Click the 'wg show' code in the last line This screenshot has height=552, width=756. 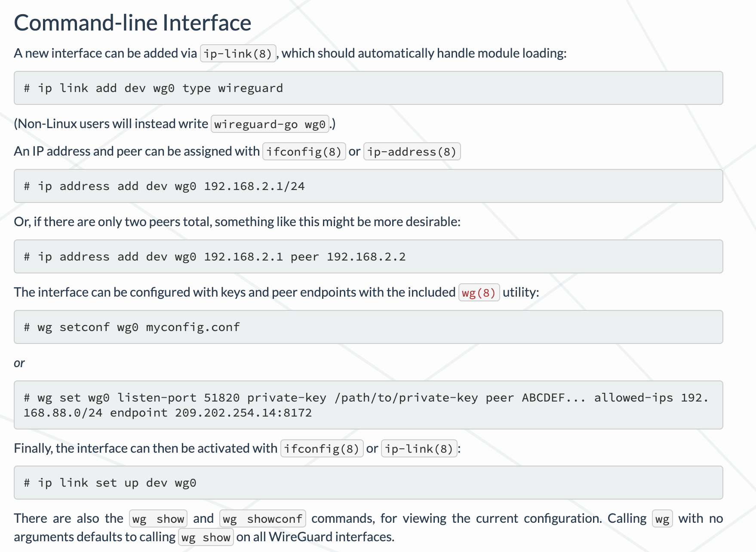pyautogui.click(x=206, y=537)
